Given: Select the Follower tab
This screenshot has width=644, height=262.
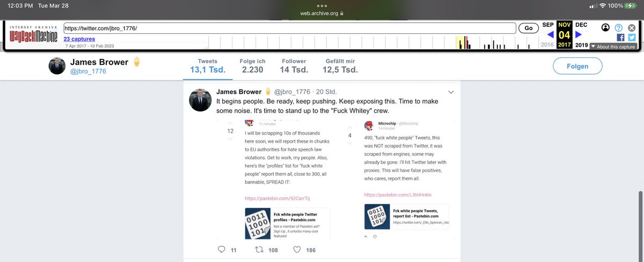Looking at the screenshot, I should [294, 66].
